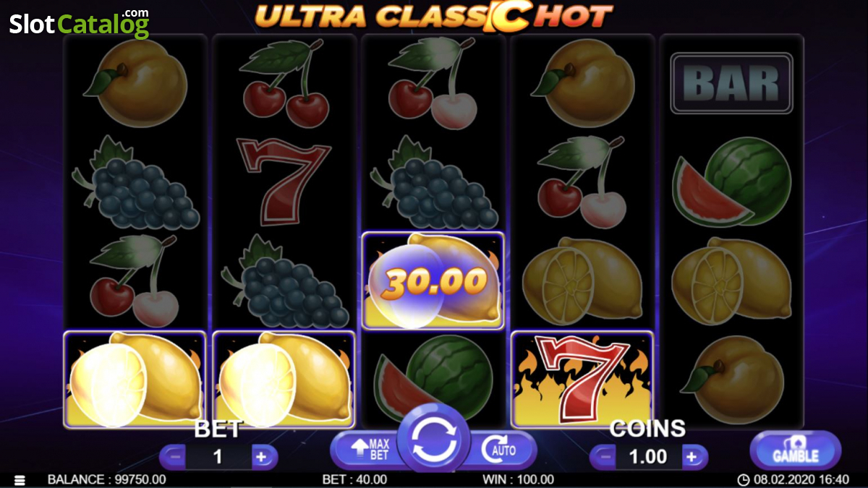Click the coins value field showing 1.00

[x=647, y=457]
